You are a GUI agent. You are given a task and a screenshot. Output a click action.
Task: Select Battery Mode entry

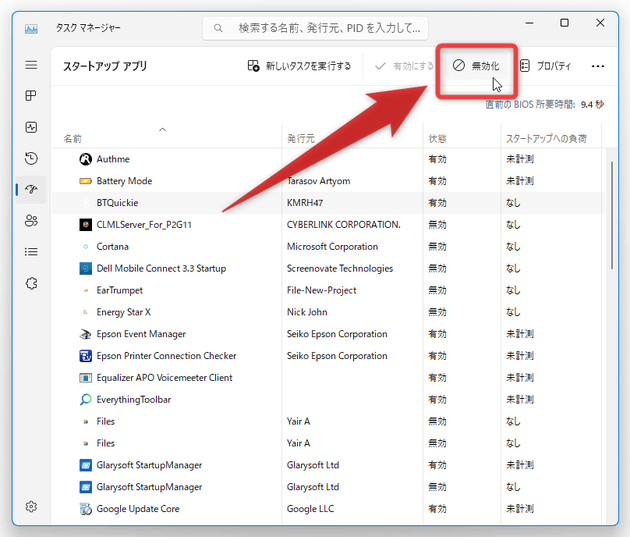[x=124, y=181]
